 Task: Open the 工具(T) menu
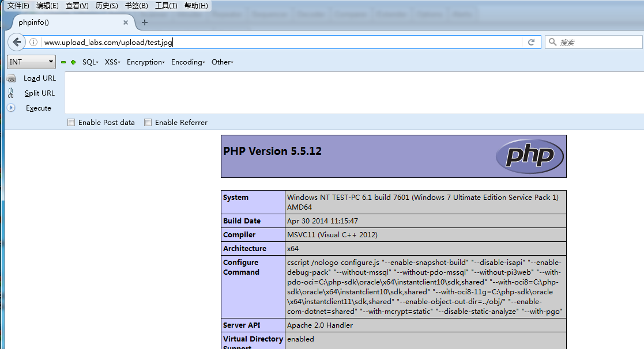166,6
